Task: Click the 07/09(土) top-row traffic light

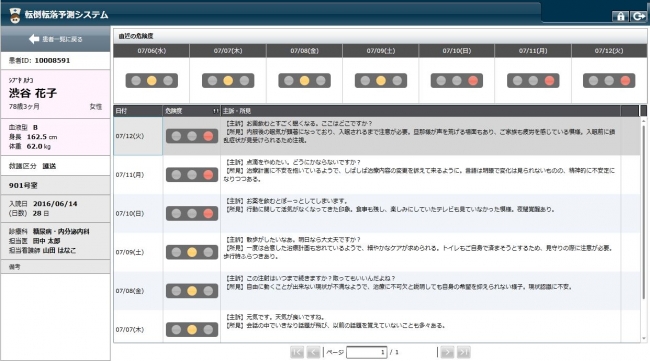Action: pyautogui.click(x=381, y=80)
